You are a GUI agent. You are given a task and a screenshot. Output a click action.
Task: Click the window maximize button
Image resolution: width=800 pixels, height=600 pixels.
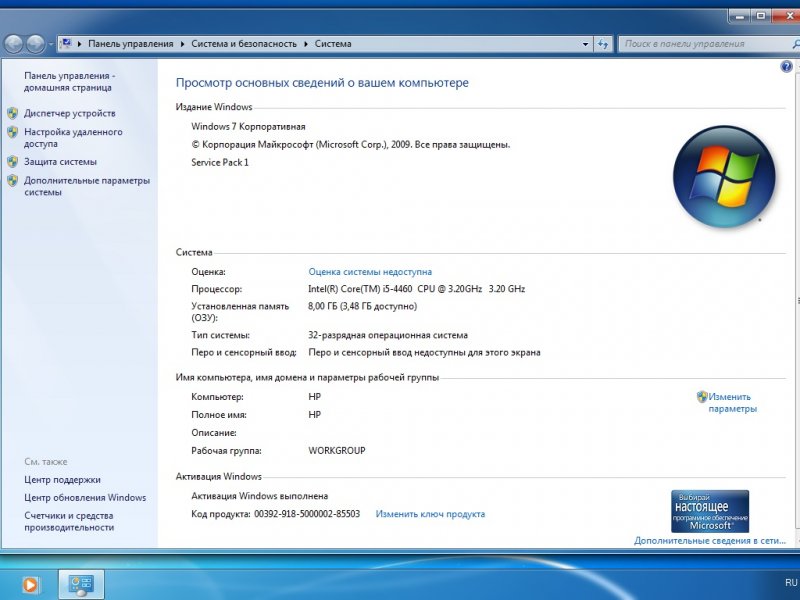(761, 17)
